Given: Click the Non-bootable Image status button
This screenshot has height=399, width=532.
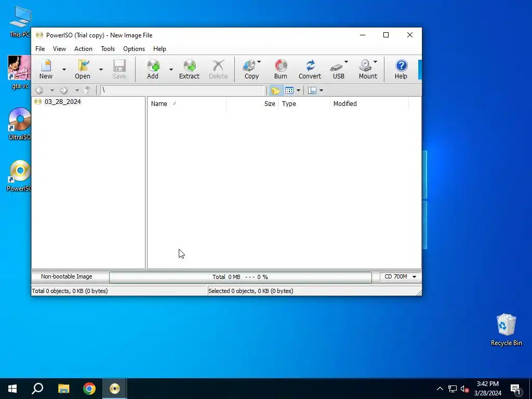Looking at the screenshot, I should pos(66,276).
